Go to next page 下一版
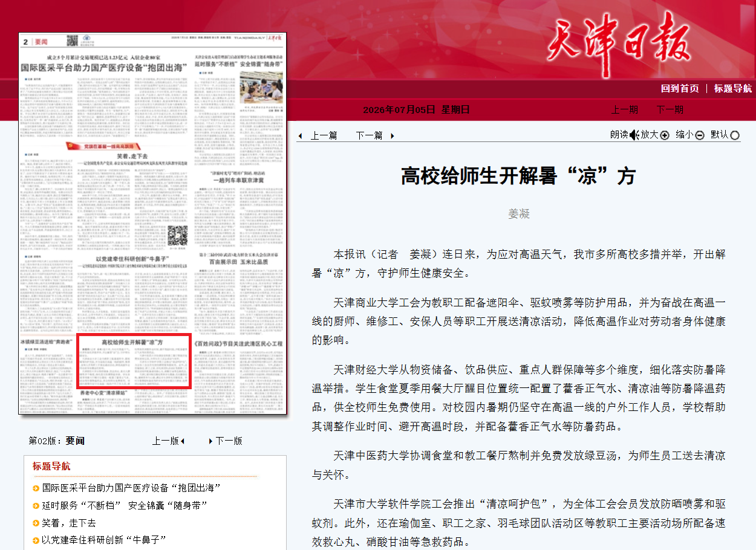This screenshot has height=550, width=756. [229, 441]
